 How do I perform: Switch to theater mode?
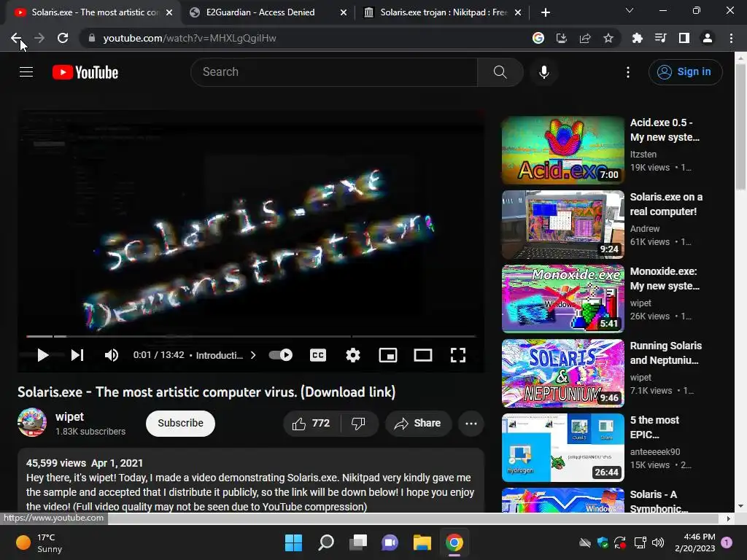click(x=423, y=355)
